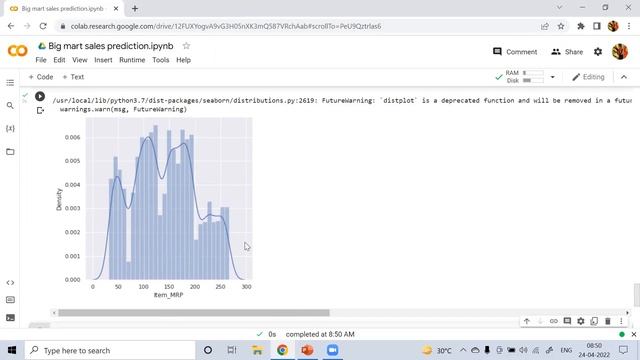Click the browser address bar URL
Viewport: 640px width, 360px height.
click(x=226, y=26)
